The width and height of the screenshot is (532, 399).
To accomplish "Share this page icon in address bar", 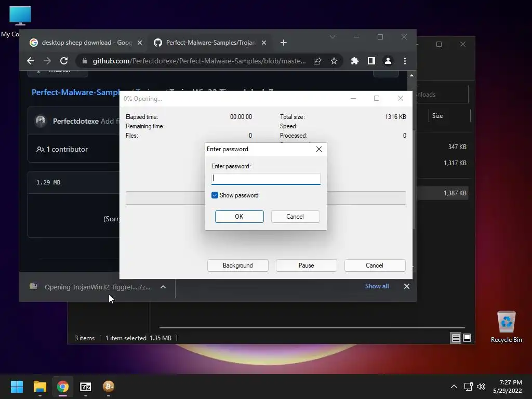I will click(317, 61).
